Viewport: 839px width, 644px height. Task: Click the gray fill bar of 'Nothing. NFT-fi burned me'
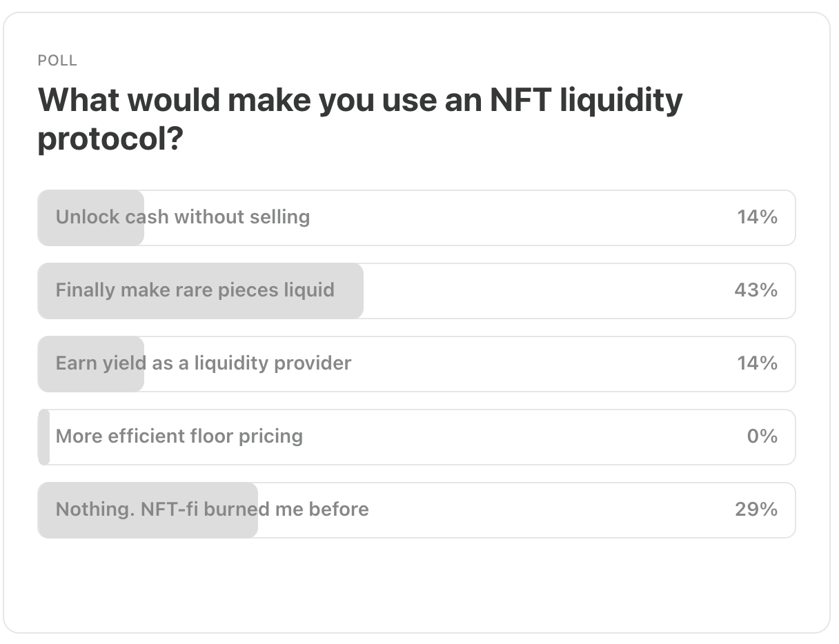[148, 510]
